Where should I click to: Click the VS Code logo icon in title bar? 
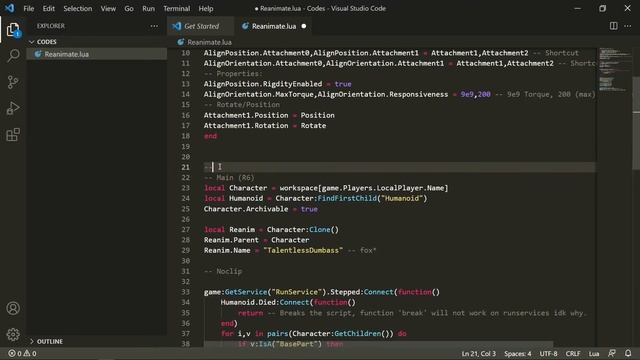9,8
